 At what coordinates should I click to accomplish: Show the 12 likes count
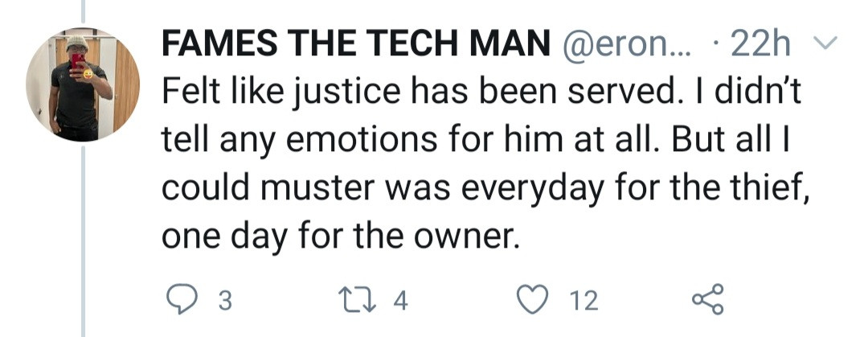point(583,301)
